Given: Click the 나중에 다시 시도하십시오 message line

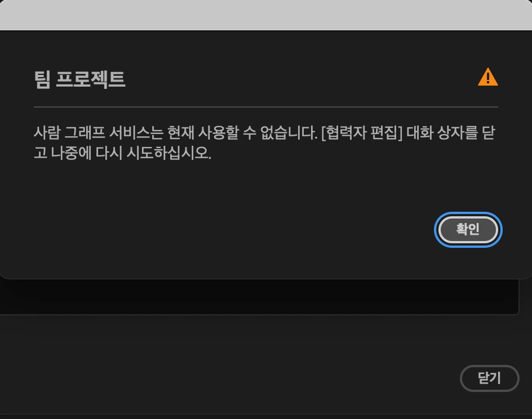Looking at the screenshot, I should [131, 153].
